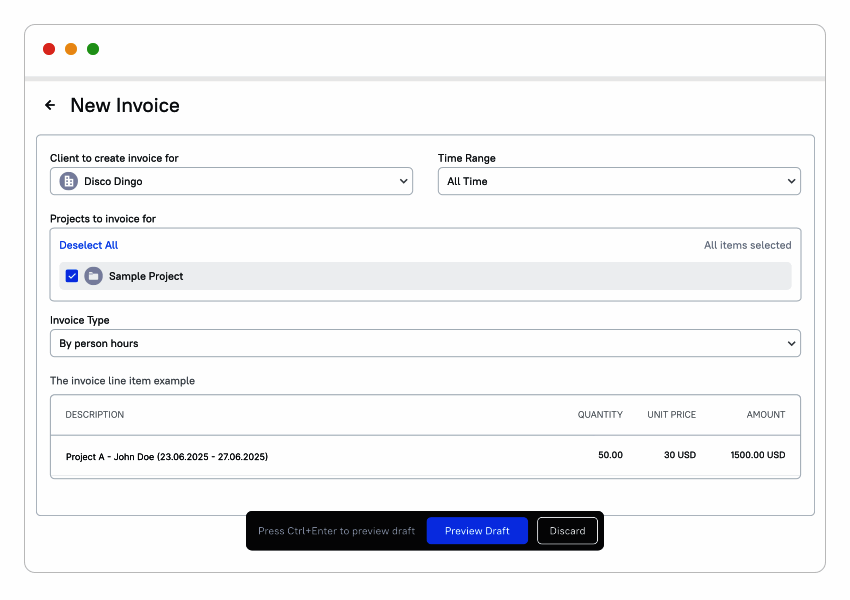
Task: Click the back arrow beside New Invoice
Action: [50, 105]
